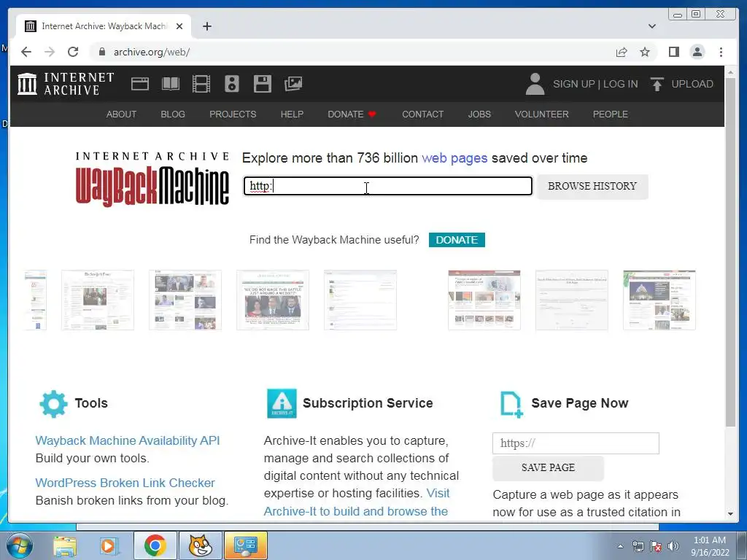Click the teal DONATE button
The width and height of the screenshot is (747, 560).
pyautogui.click(x=457, y=240)
